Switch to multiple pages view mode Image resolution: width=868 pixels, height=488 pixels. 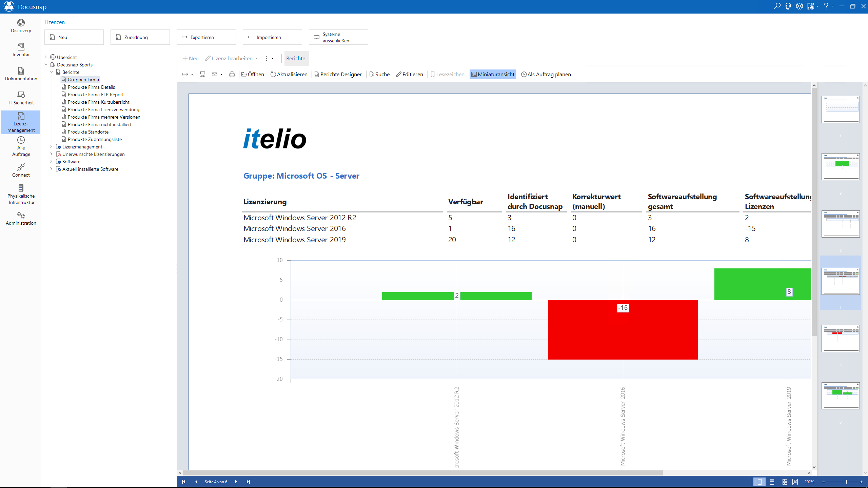point(785,482)
